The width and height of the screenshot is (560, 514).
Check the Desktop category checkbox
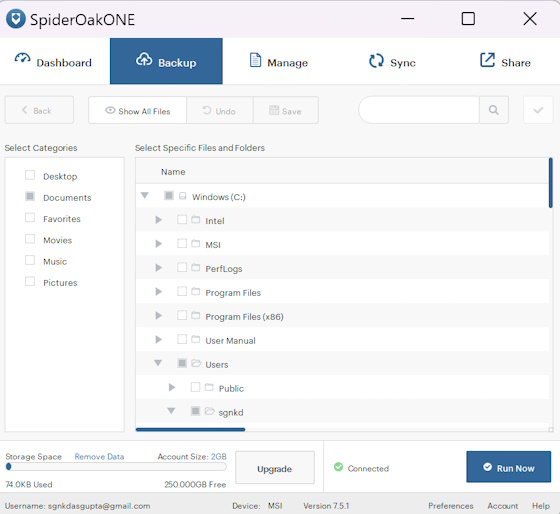click(x=30, y=175)
